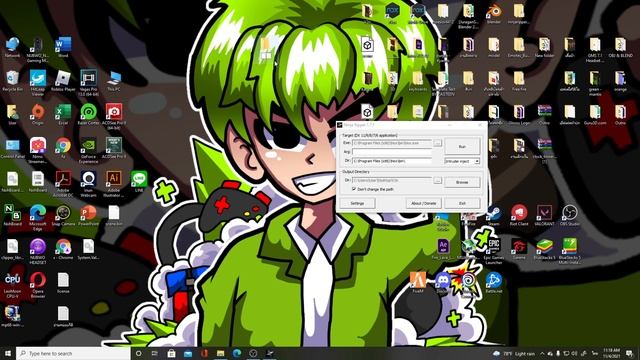Open the notification center icon
This screenshot has width=640, height=360.
pos(630,353)
